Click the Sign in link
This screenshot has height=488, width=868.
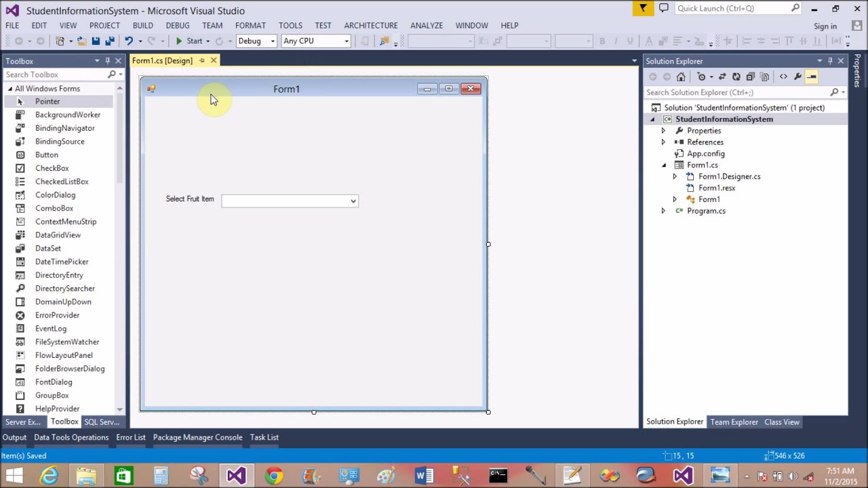(825, 26)
